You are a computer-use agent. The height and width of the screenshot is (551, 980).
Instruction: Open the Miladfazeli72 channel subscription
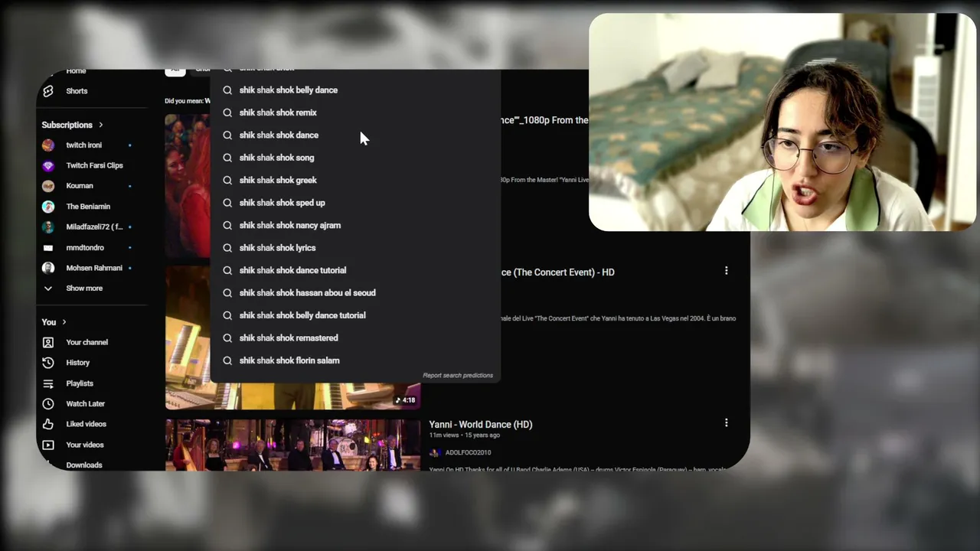point(94,227)
